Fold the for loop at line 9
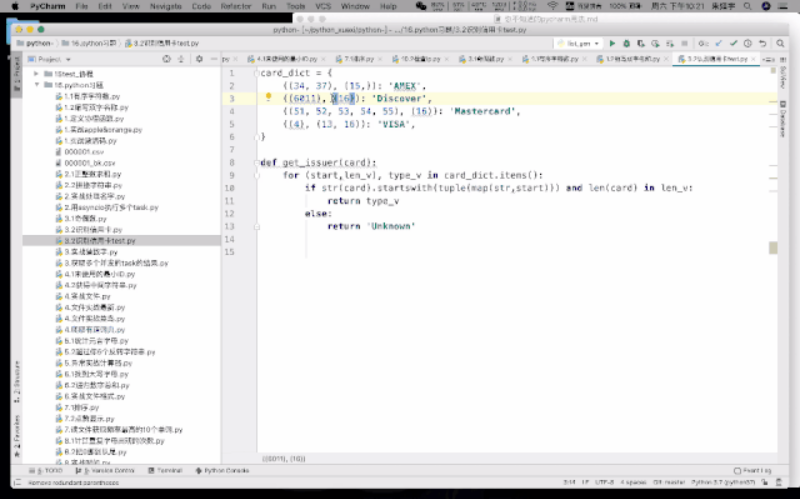800x499 pixels. pos(257,176)
